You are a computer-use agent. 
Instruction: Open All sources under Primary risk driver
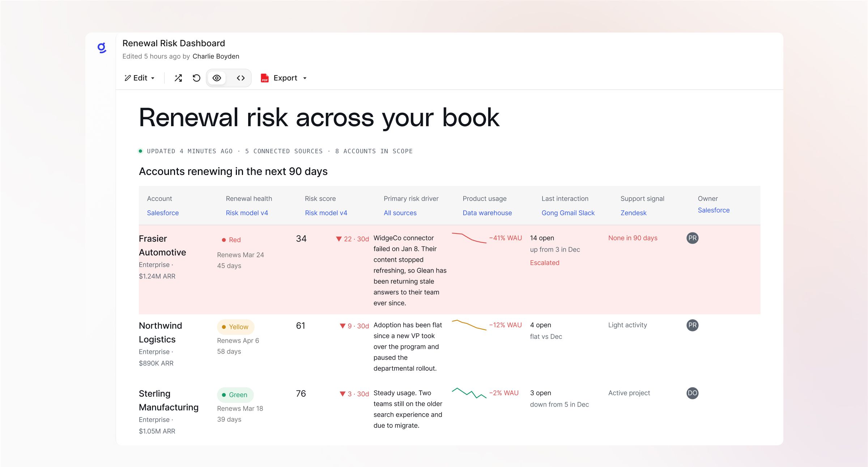tap(400, 213)
